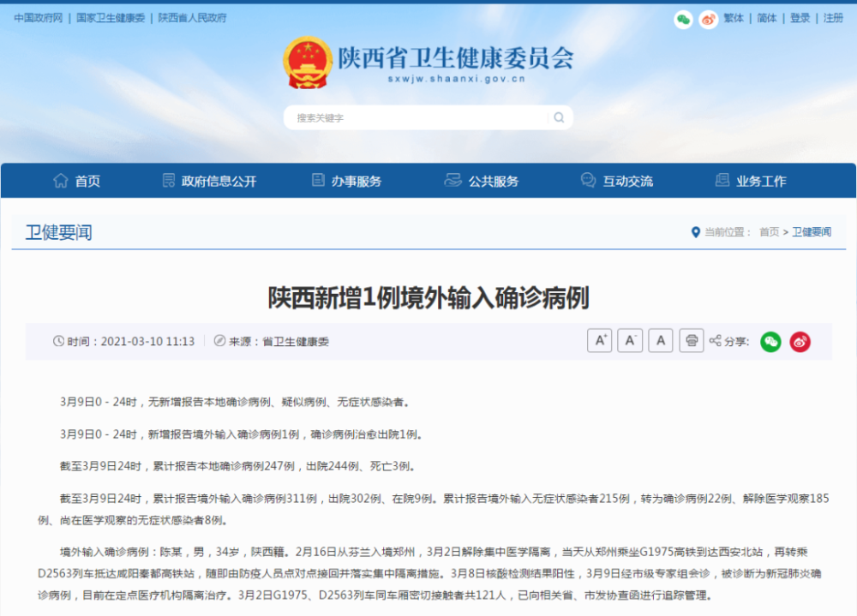Screen dimensions: 857x616
Task: Visit the 中国政府网 link
Action: click(x=39, y=18)
